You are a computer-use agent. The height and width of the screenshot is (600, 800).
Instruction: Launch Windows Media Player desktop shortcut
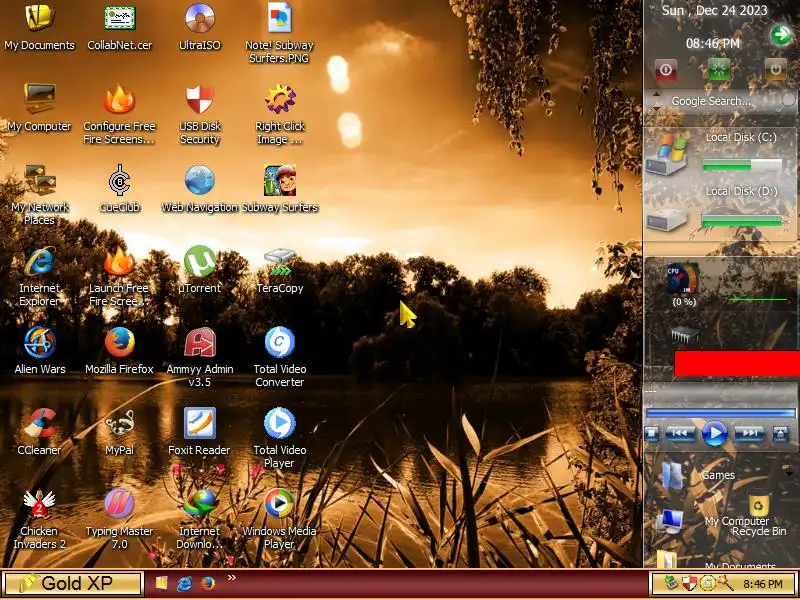click(280, 519)
